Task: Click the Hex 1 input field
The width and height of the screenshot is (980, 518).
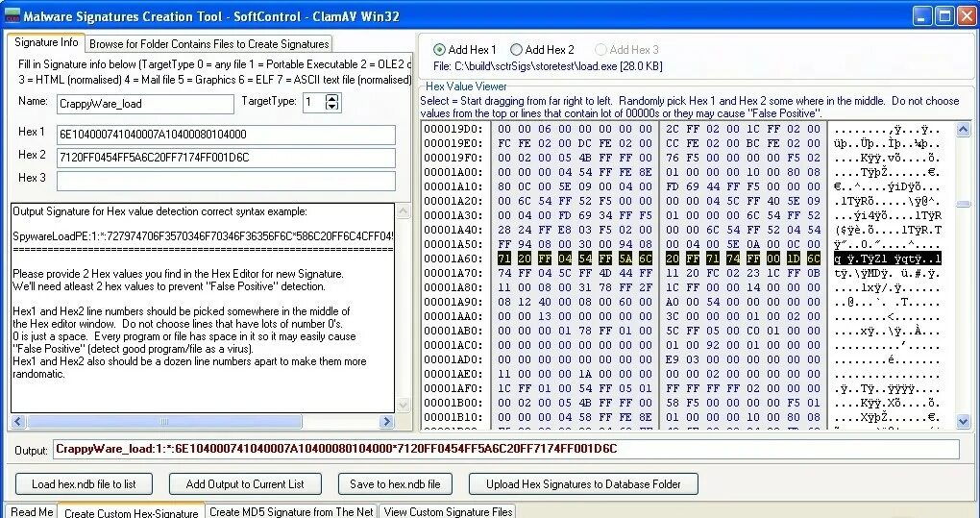Action: pos(226,135)
